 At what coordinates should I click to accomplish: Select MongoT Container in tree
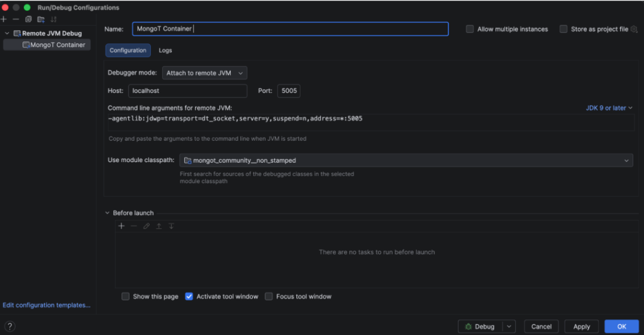point(47,45)
